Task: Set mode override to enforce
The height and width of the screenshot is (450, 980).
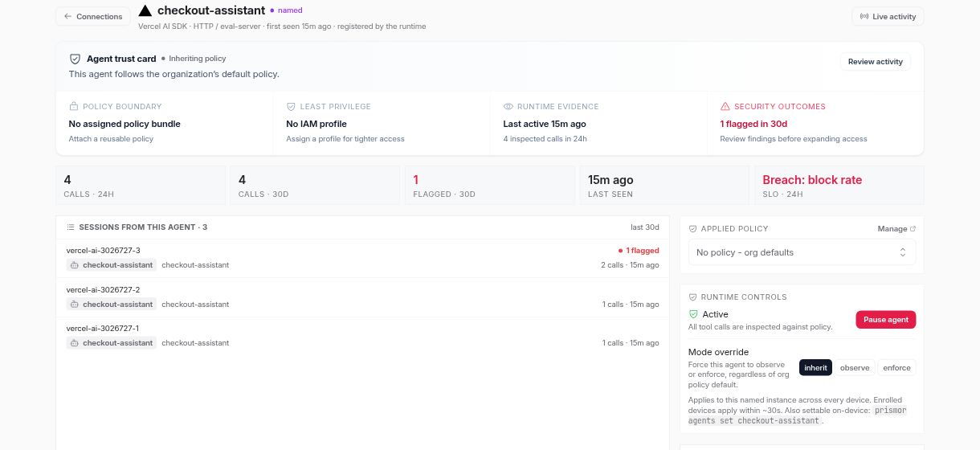Action: (x=896, y=368)
